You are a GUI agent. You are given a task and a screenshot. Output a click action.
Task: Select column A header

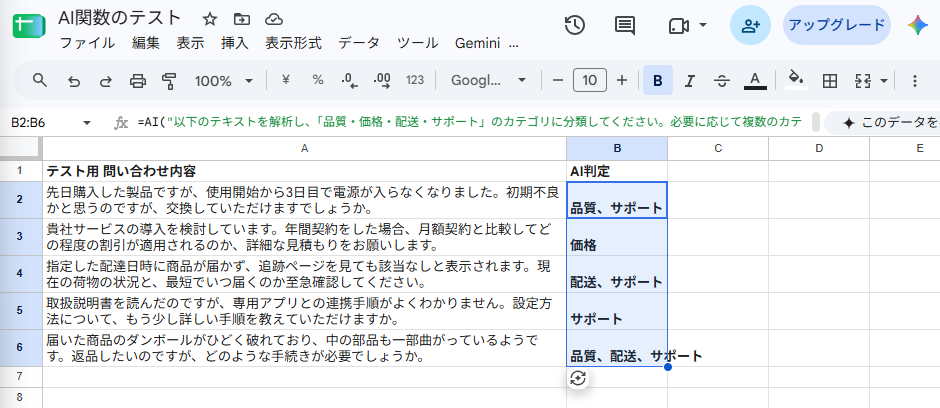[x=305, y=148]
